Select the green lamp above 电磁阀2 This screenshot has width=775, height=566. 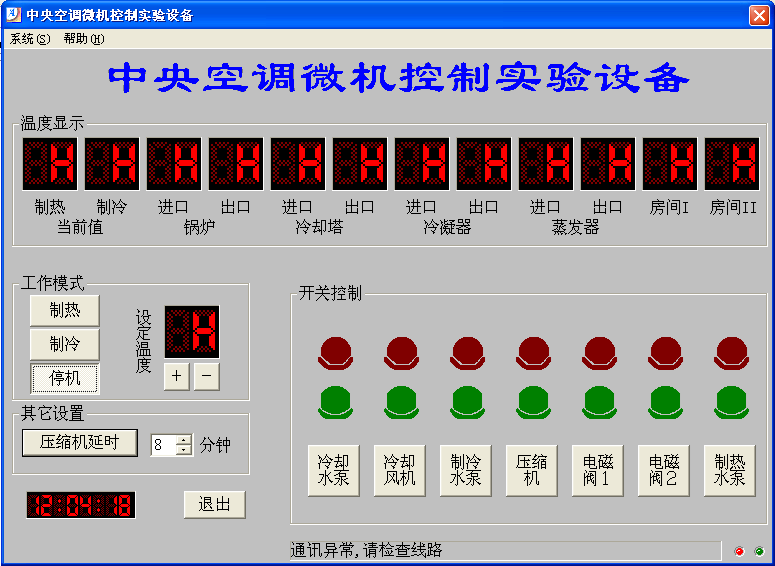coord(666,401)
